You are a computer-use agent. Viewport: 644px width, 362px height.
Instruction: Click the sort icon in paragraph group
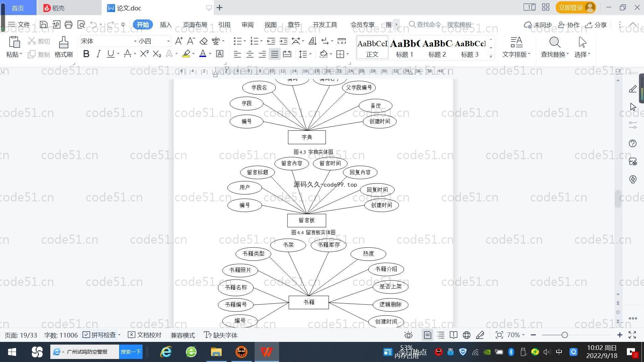point(313,41)
